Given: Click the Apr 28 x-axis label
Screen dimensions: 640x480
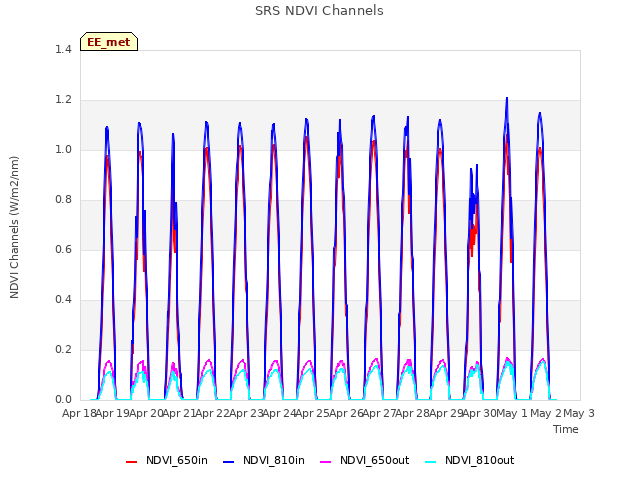Looking at the screenshot, I should (412, 413).
